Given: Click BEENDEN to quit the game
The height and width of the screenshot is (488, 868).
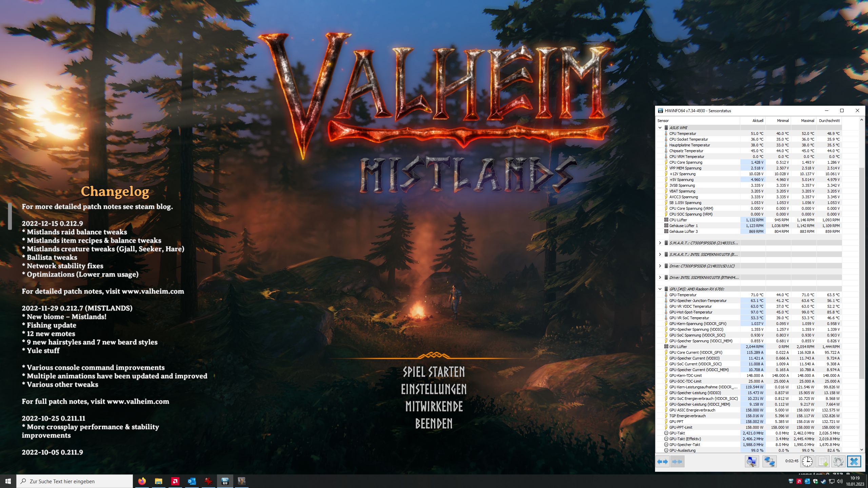Looking at the screenshot, I should coord(434,424).
